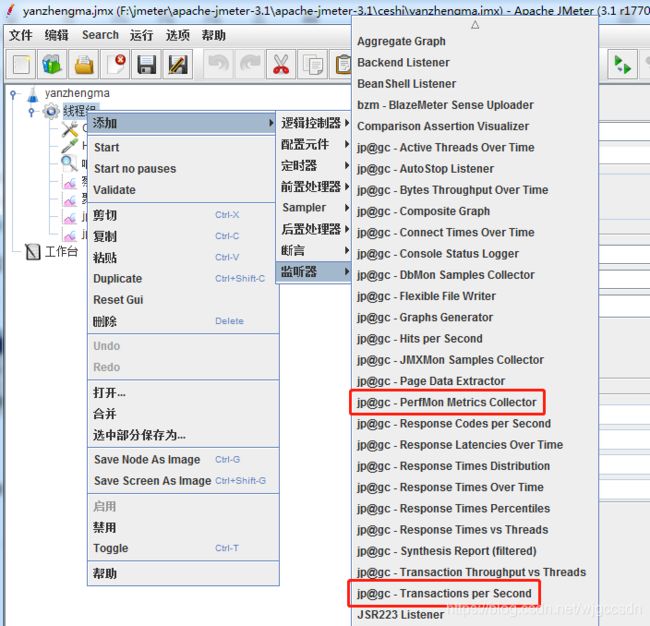Select jp@gc - Active Threads Over Time

(475, 147)
